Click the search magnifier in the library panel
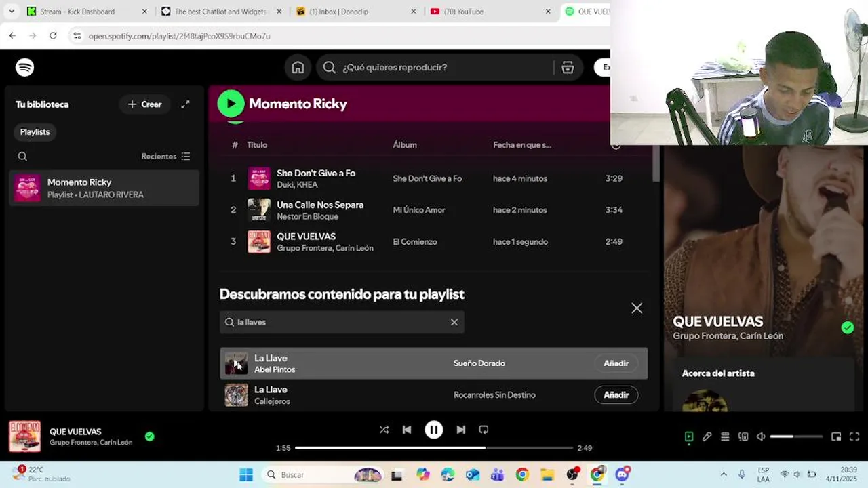This screenshot has width=868, height=488. point(22,157)
